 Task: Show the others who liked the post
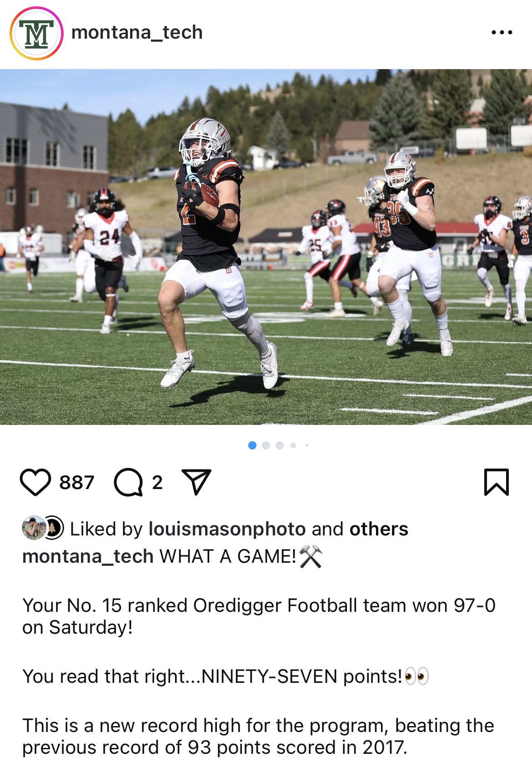point(379,529)
